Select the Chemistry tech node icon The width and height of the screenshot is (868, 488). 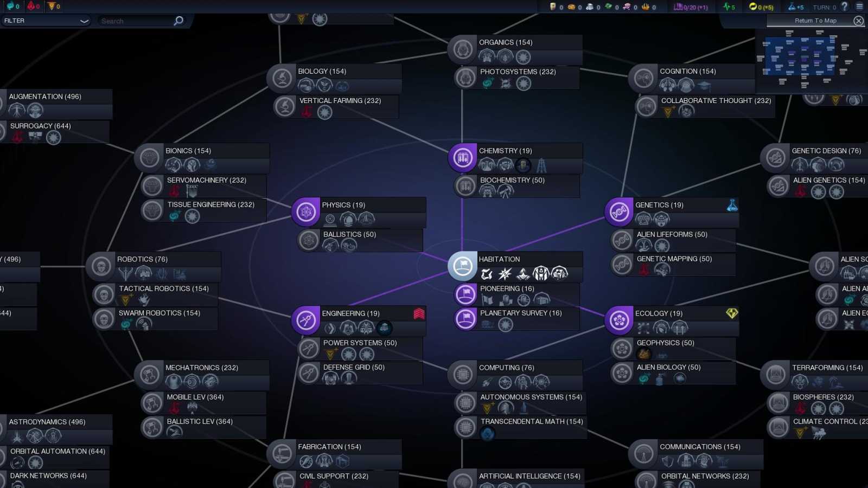click(463, 158)
